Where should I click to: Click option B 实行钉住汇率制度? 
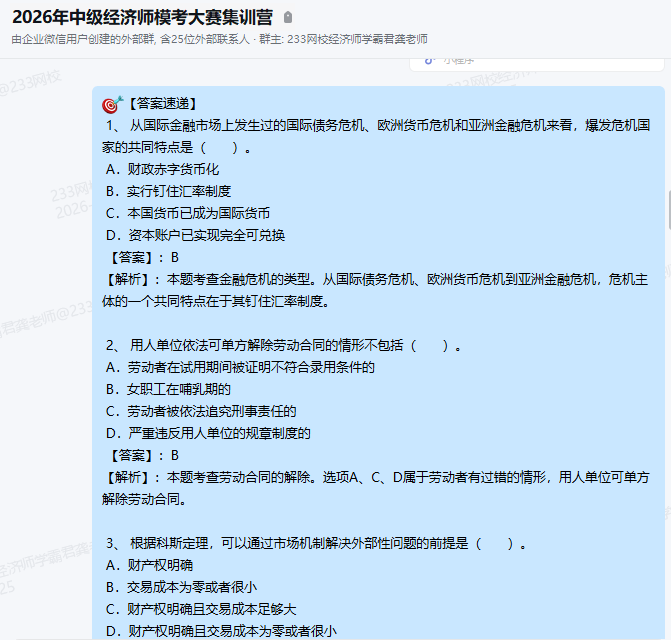click(x=168, y=191)
